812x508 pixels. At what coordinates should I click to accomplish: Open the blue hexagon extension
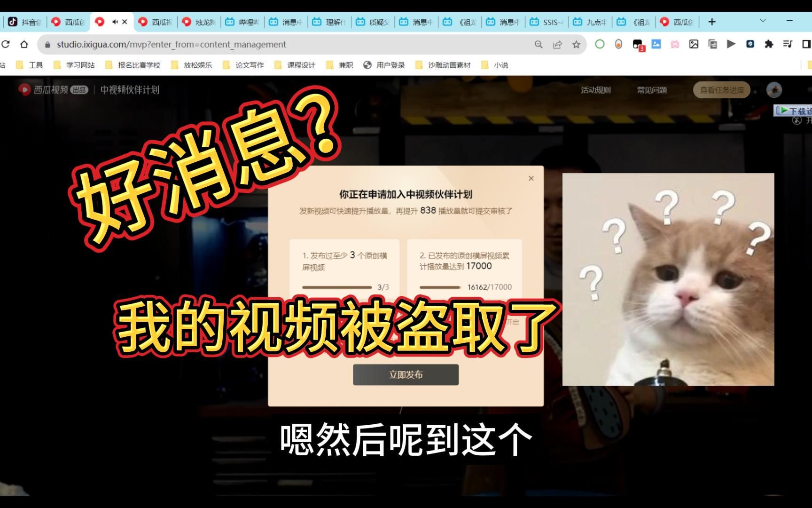click(x=750, y=44)
